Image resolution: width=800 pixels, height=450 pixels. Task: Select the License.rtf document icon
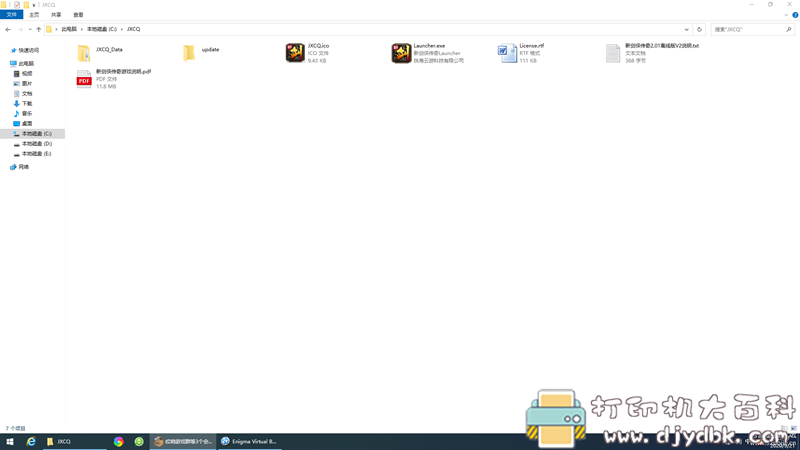[507, 53]
